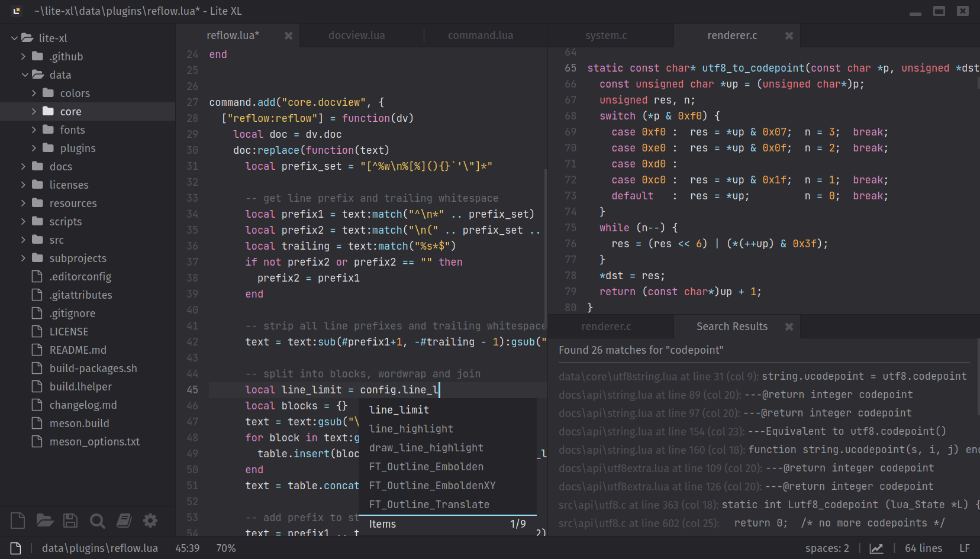This screenshot has height=559, width=980.
Task: Choose FT_Outline_Embolden autocomplete suggestion
Action: (448, 467)
